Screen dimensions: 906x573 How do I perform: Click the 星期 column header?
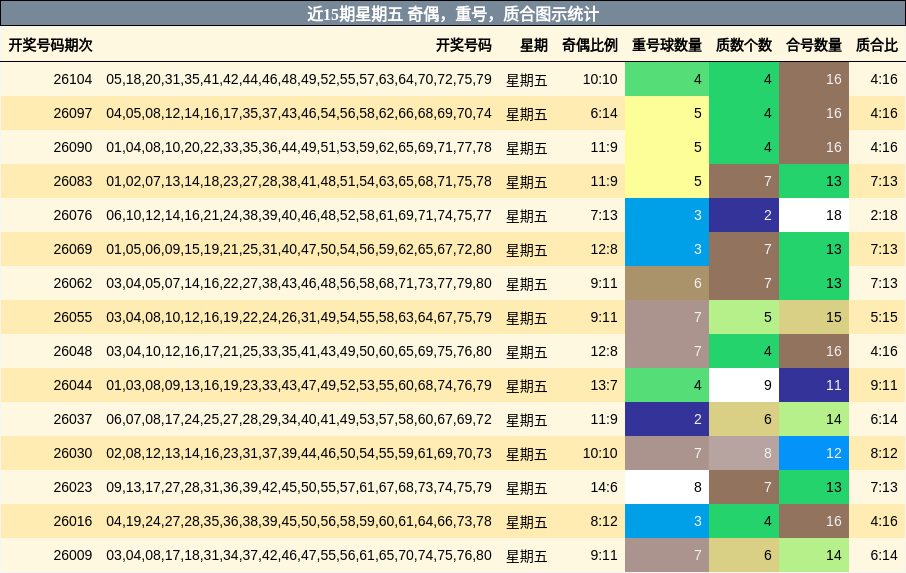[533, 45]
